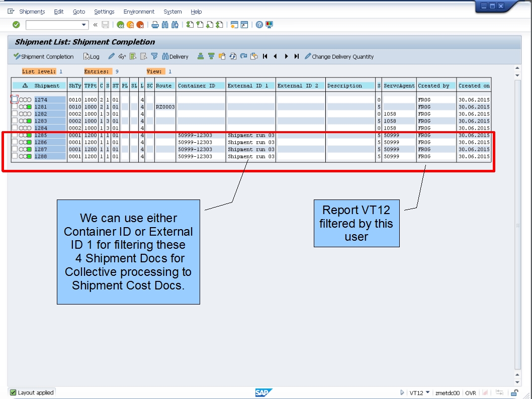532x399 pixels.
Task: Click the Created by column header
Action: pos(436,86)
